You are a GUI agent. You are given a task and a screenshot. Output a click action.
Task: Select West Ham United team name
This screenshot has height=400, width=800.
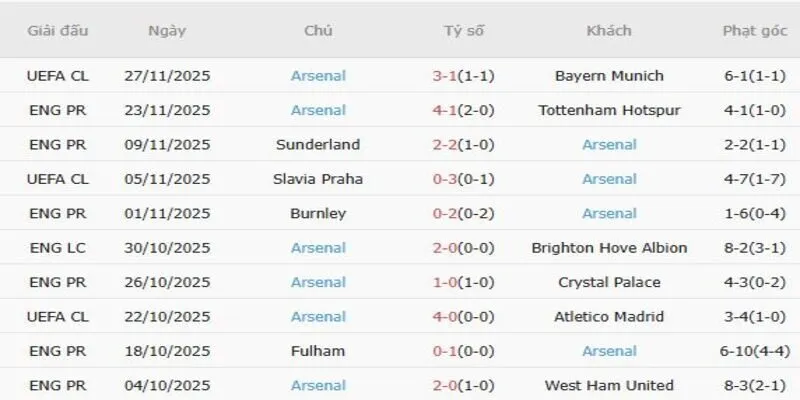point(609,385)
